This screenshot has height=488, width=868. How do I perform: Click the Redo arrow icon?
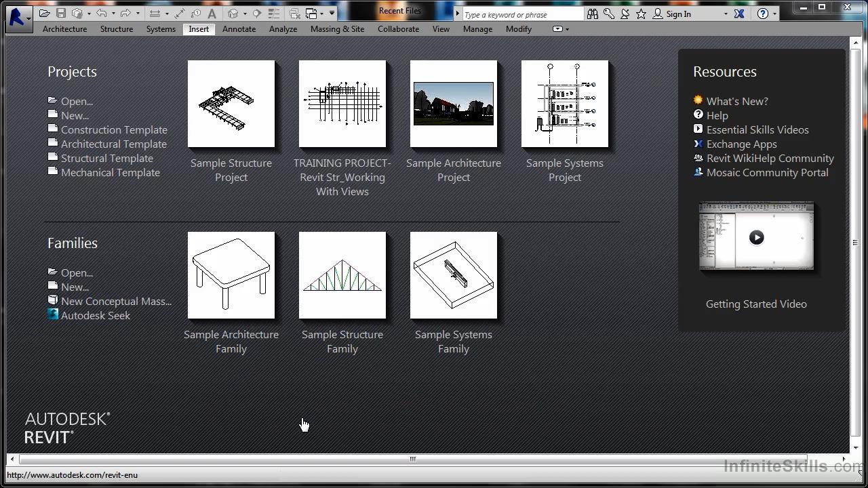pyautogui.click(x=127, y=14)
